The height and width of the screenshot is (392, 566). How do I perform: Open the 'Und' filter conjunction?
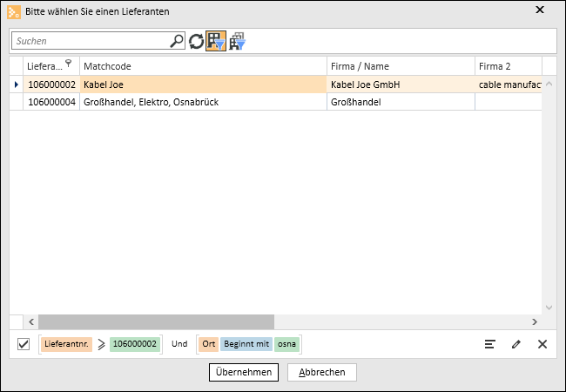coord(179,344)
